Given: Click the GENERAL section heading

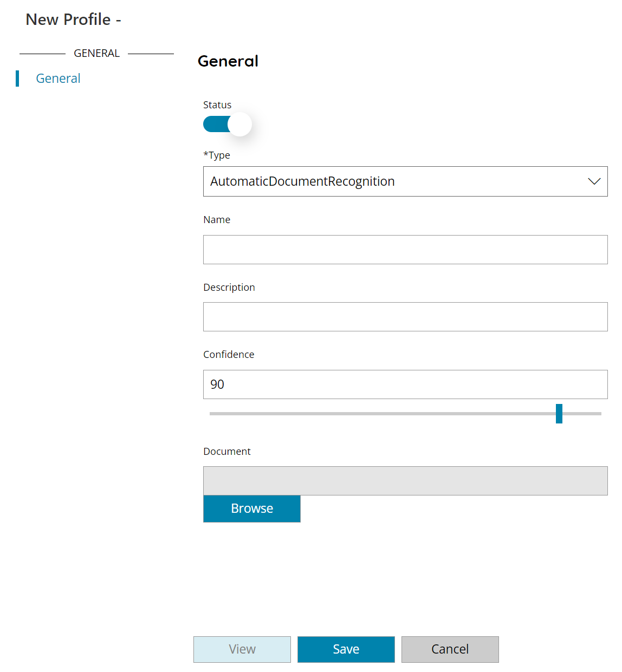Looking at the screenshot, I should (96, 53).
